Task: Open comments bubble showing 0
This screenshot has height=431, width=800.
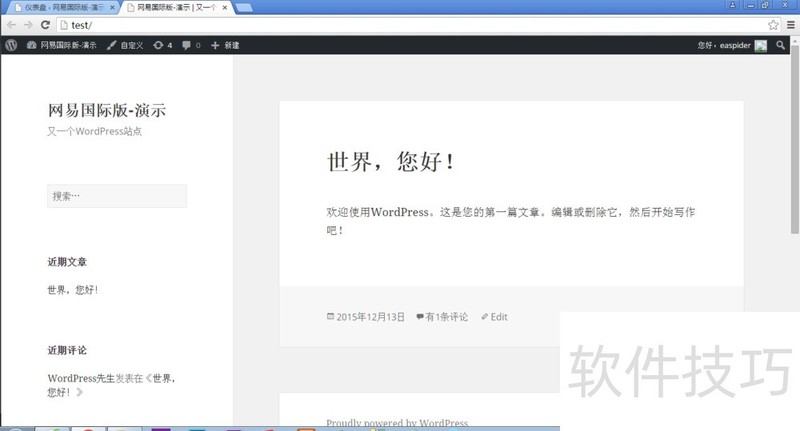Action: (x=191, y=45)
